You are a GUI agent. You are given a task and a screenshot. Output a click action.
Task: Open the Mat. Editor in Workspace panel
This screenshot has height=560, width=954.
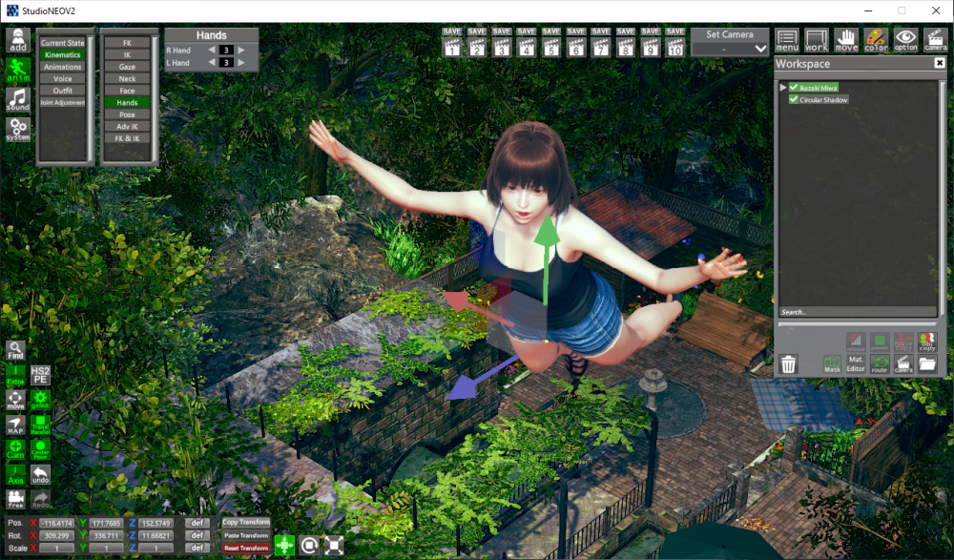(x=856, y=363)
